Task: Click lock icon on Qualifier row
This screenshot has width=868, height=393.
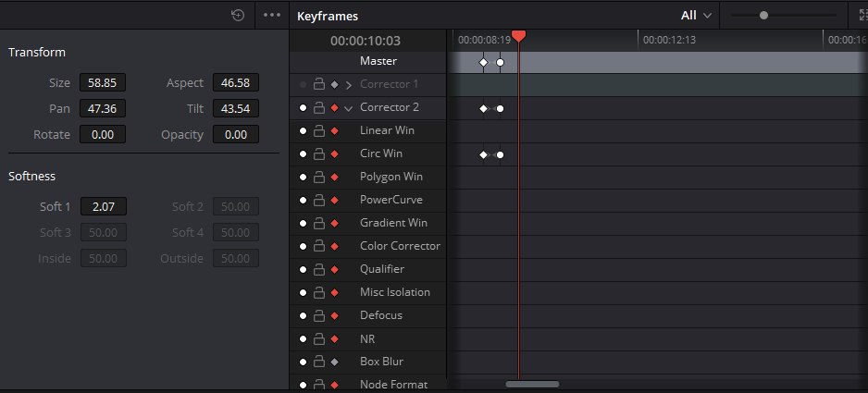Action: 318,269
